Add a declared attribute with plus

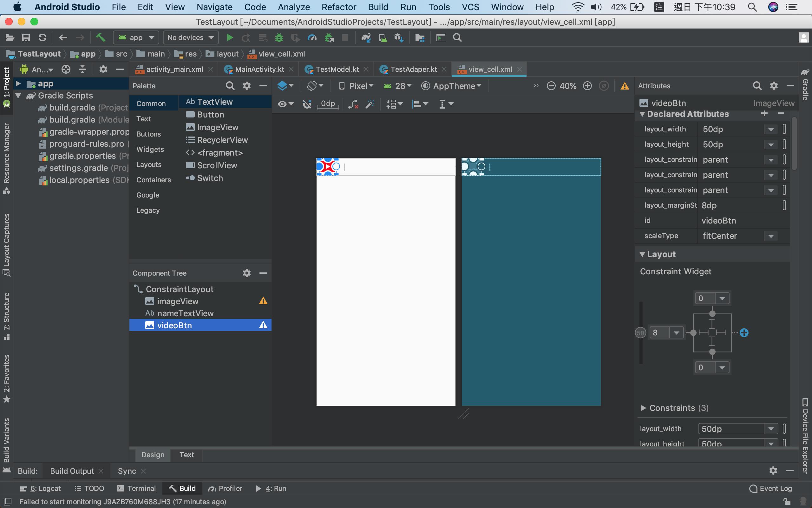(x=764, y=114)
